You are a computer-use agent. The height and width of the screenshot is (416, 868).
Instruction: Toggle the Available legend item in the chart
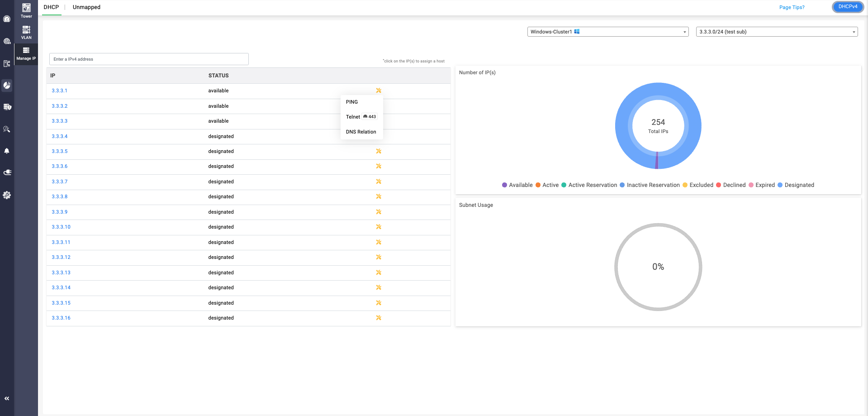(x=517, y=185)
